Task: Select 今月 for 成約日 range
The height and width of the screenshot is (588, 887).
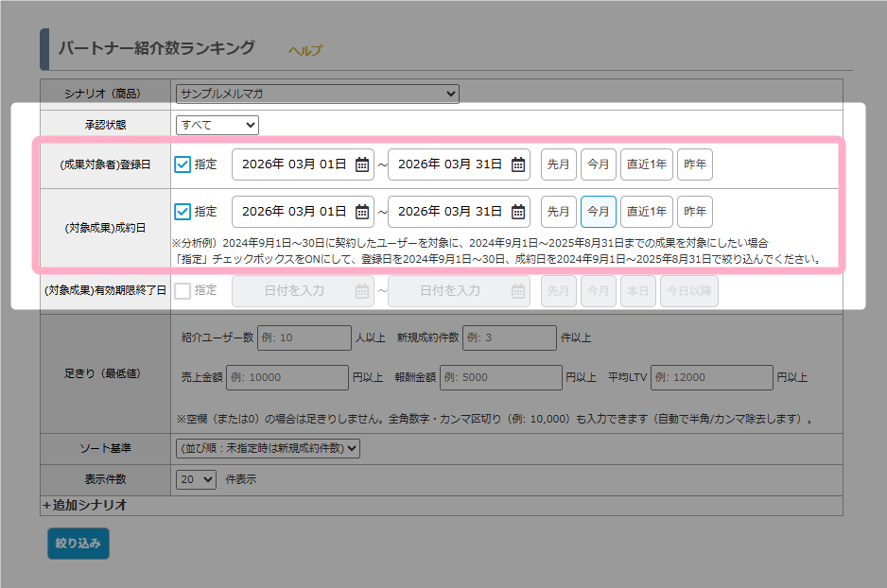Action: click(x=599, y=212)
